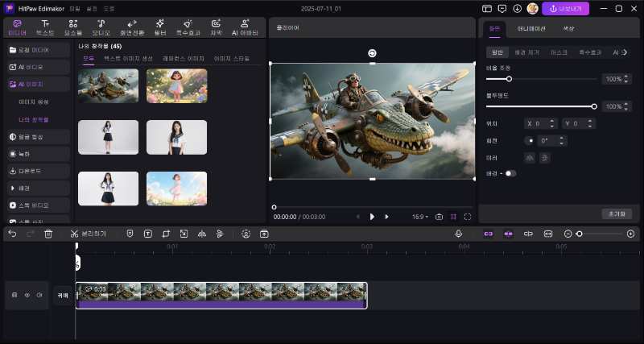Toggle the track eye visibility icon
644x344 pixels.
pyautogui.click(x=27, y=295)
